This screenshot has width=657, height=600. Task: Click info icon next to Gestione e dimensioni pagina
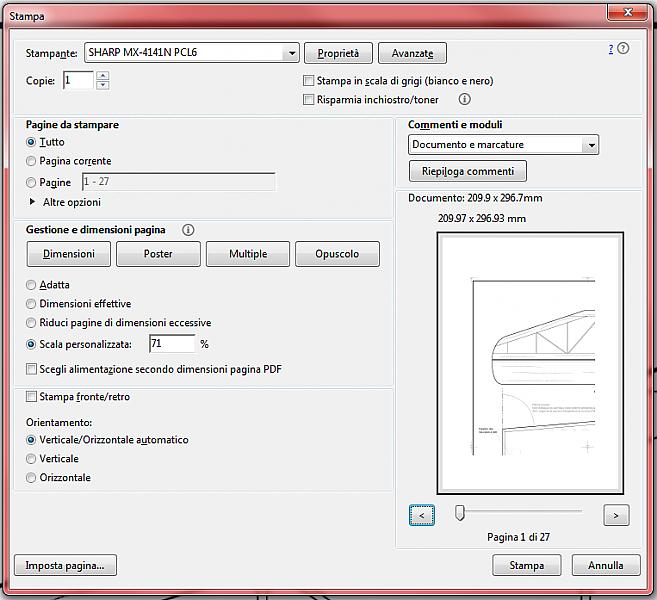(x=188, y=230)
